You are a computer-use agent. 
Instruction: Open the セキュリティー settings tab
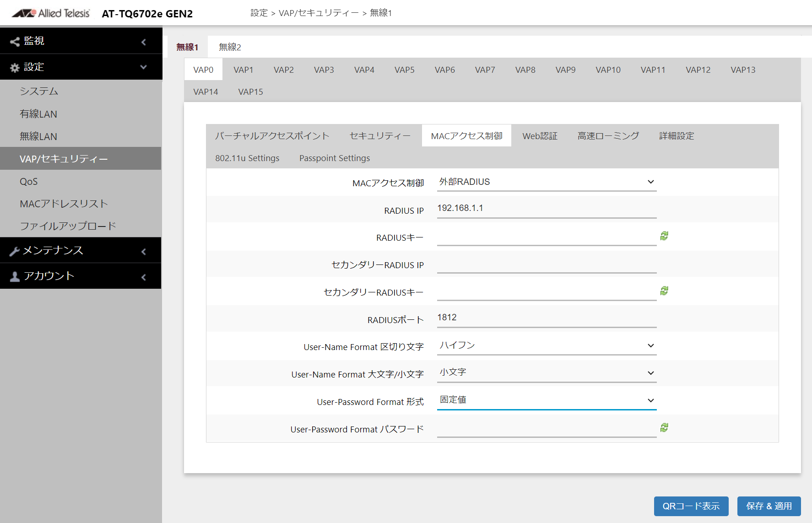pyautogui.click(x=380, y=136)
